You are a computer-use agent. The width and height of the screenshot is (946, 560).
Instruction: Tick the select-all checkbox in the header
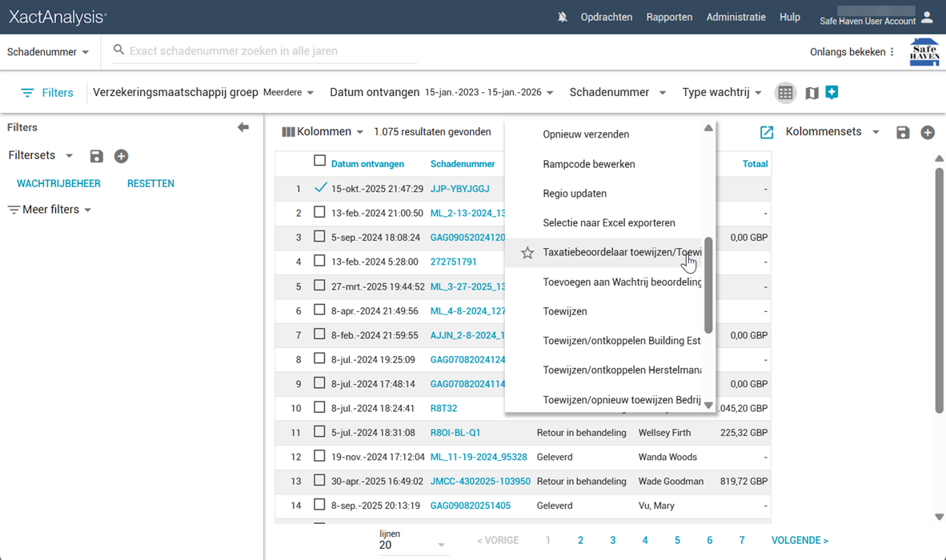tap(319, 162)
